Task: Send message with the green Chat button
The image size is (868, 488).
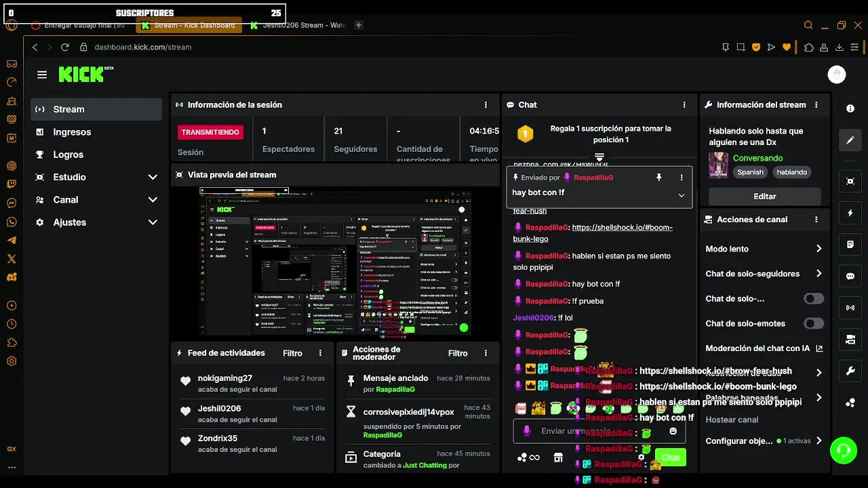Action: click(x=671, y=457)
